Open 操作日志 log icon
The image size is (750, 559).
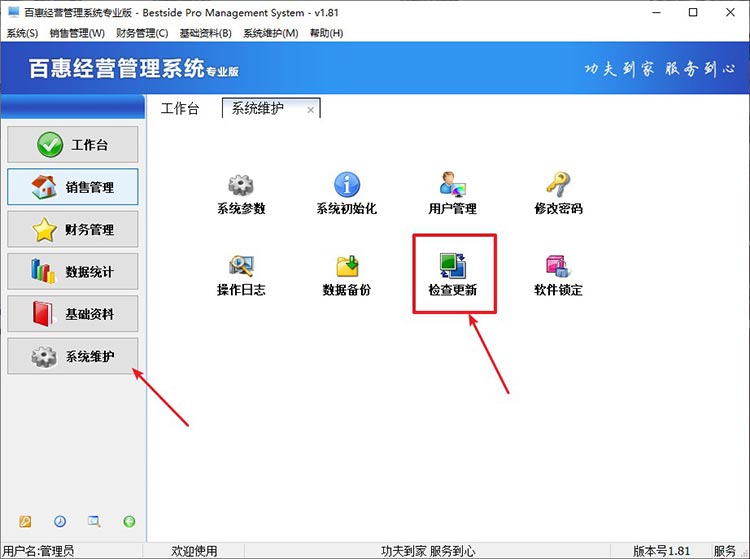[x=241, y=266]
